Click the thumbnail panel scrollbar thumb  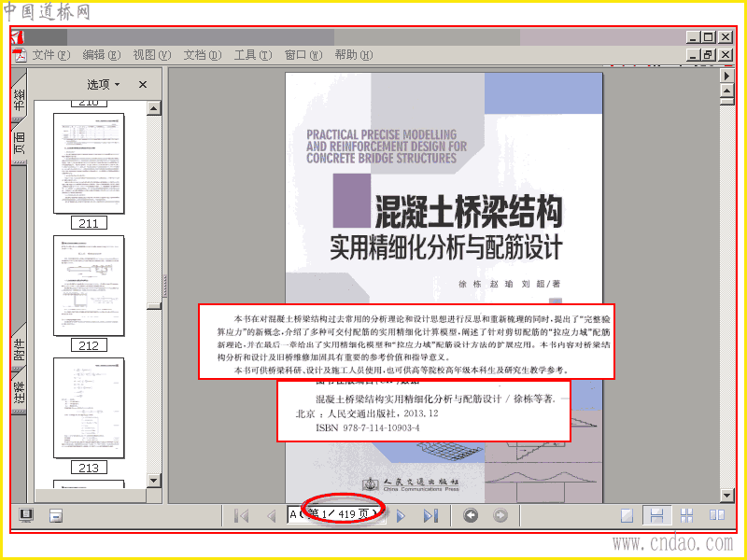click(153, 306)
